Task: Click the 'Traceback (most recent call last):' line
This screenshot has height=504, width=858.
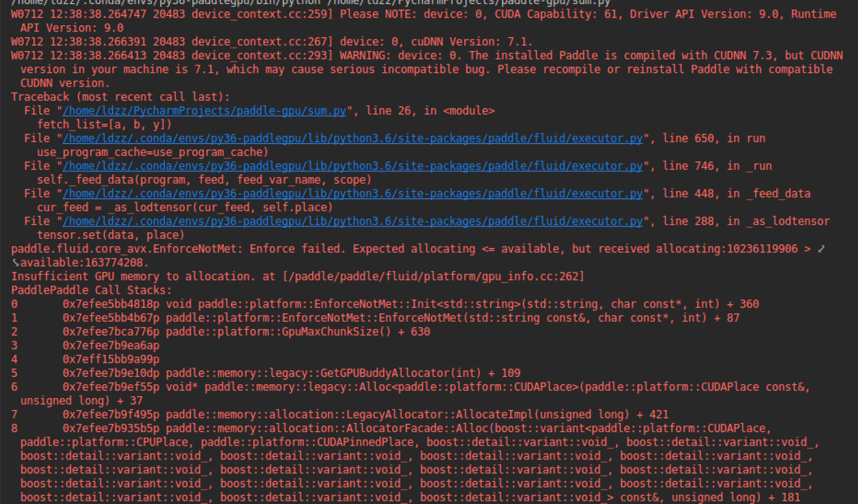Action: click(x=120, y=97)
